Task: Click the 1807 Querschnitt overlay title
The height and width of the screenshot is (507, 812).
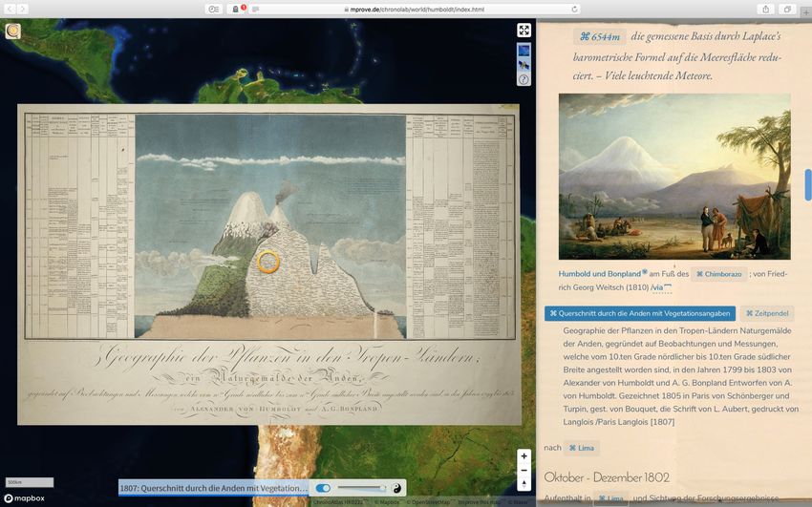Action: point(214,488)
